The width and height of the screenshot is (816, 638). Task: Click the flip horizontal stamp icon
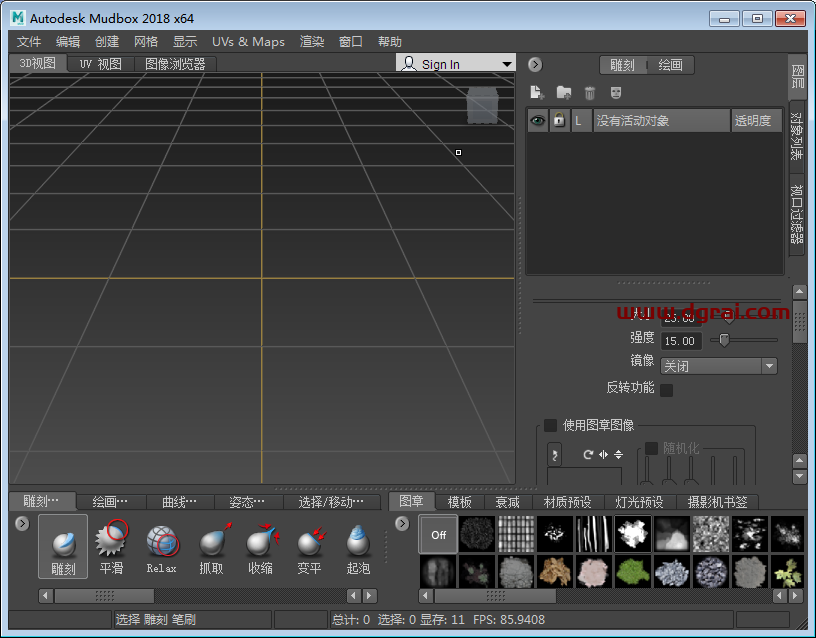tap(603, 454)
